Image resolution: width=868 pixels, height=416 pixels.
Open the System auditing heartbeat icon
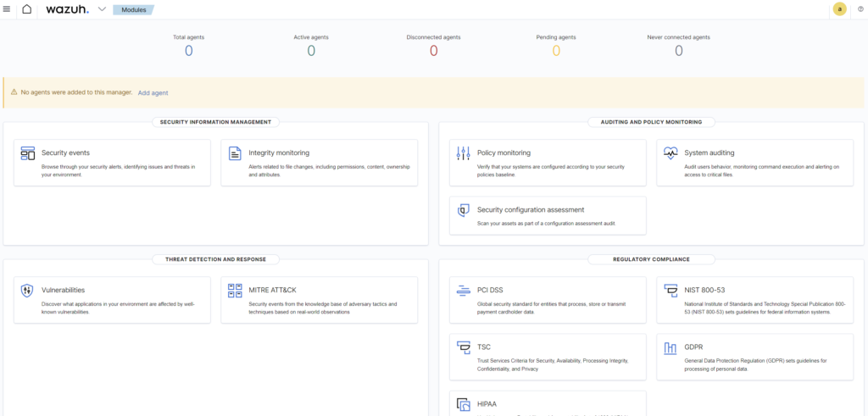[670, 153]
